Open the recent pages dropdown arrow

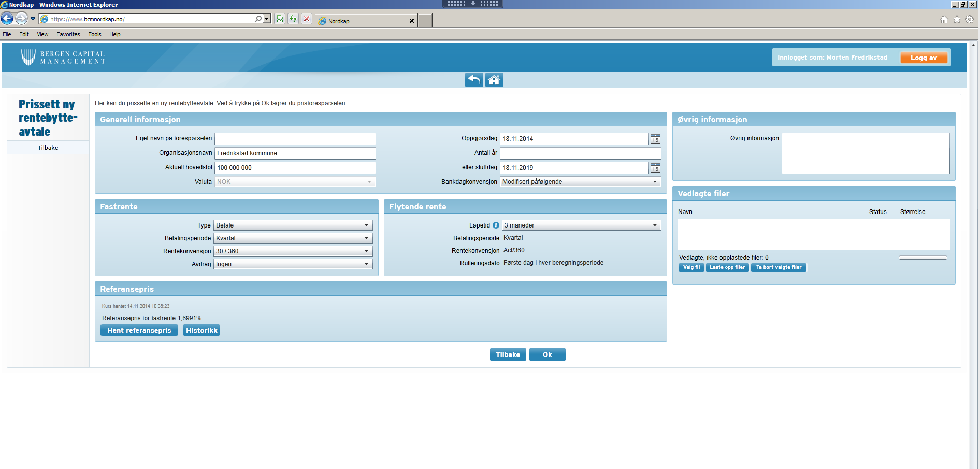pos(33,19)
